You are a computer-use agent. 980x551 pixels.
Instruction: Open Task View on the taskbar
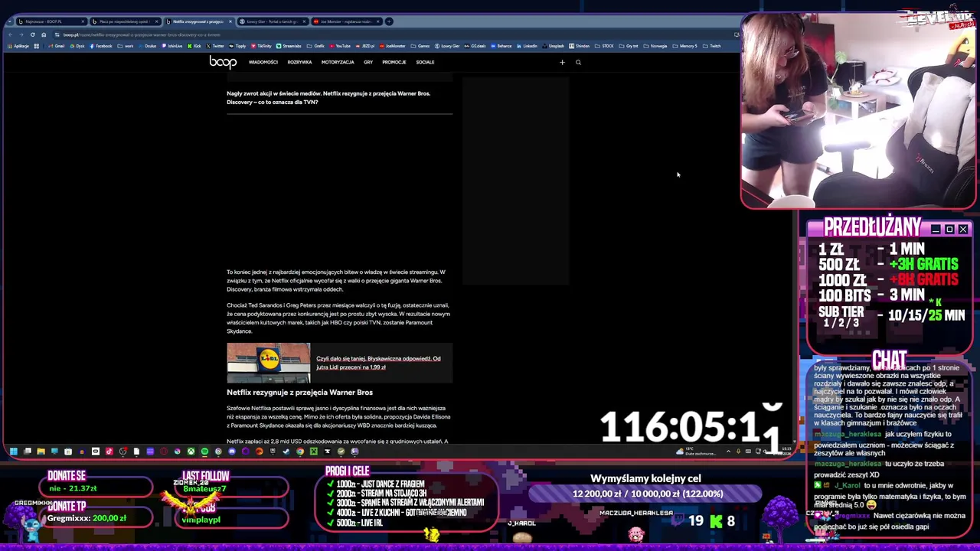pos(27,452)
